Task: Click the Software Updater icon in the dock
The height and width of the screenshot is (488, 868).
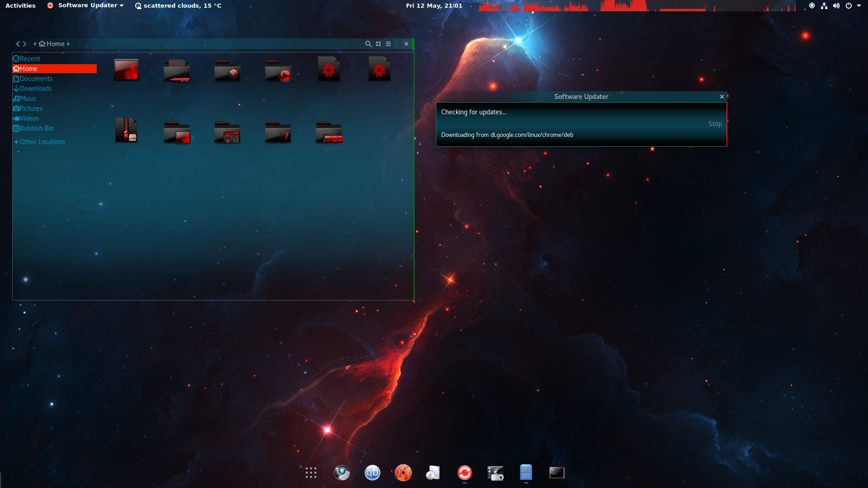Action: coord(465,473)
